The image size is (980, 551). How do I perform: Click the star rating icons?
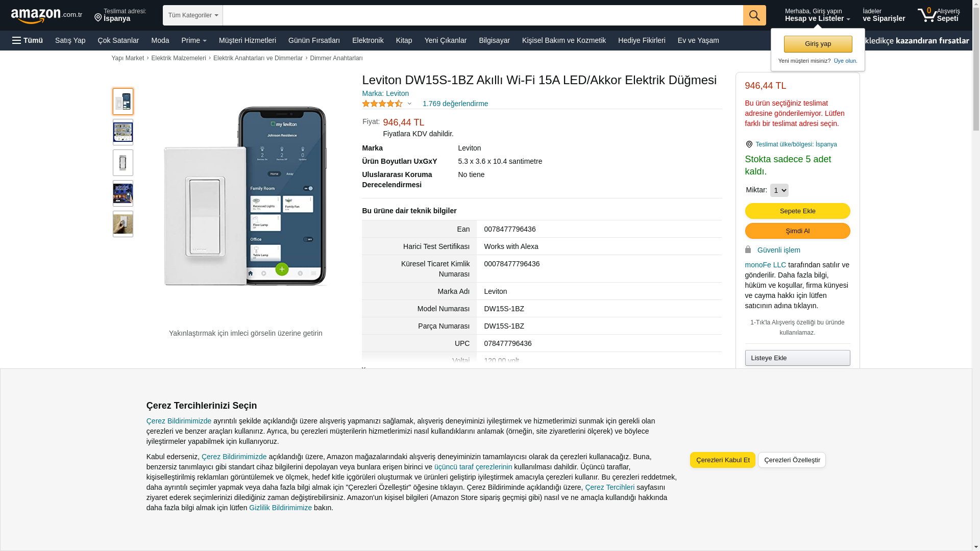pyautogui.click(x=382, y=104)
